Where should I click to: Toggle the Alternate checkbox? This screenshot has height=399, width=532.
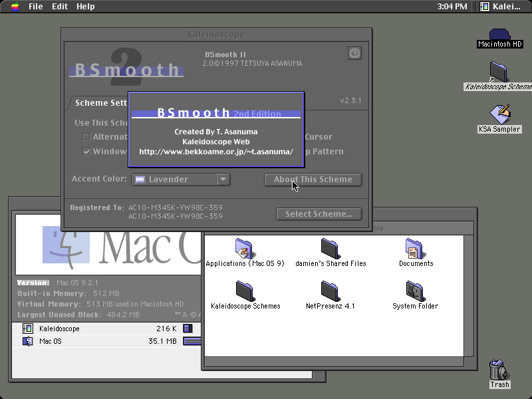(86, 137)
